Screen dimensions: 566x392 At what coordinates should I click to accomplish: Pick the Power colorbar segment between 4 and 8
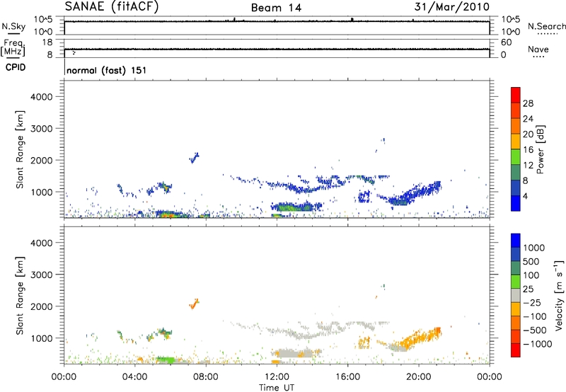click(516, 188)
